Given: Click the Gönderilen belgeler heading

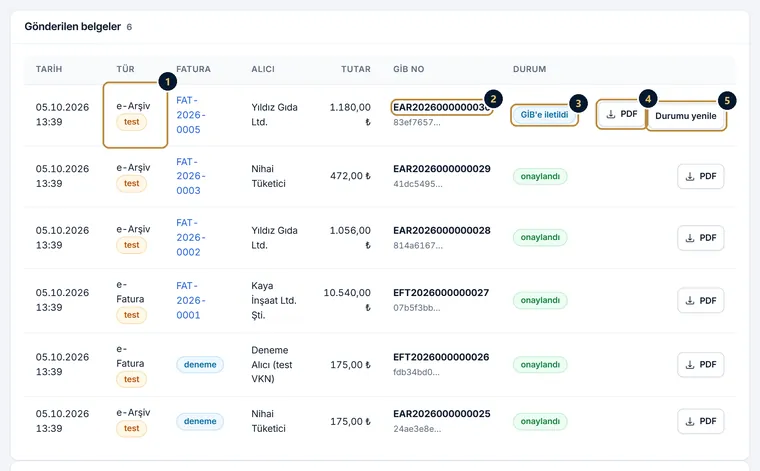Looking at the screenshot, I should click(x=73, y=27).
